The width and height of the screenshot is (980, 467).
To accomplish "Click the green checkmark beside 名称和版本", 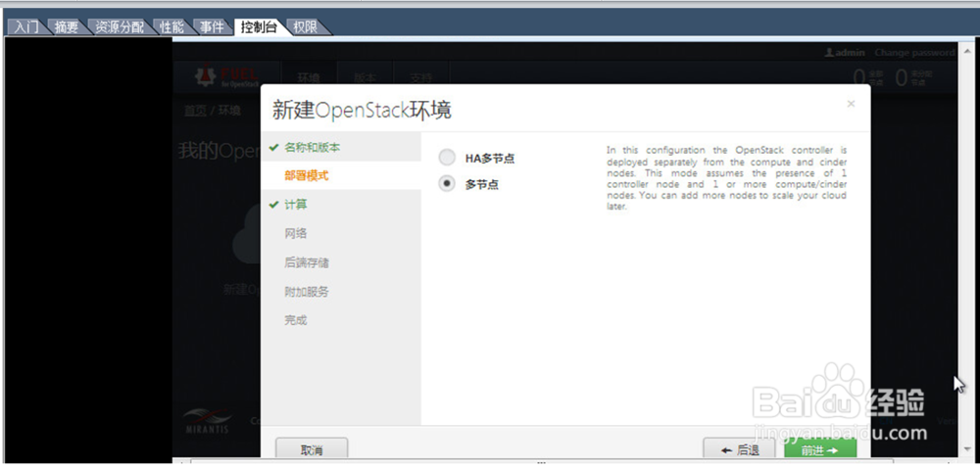I will (273, 148).
